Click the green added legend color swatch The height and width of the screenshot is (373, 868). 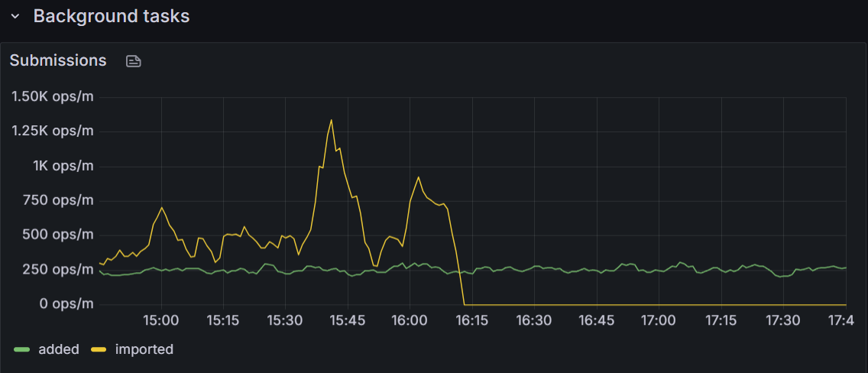click(x=21, y=349)
